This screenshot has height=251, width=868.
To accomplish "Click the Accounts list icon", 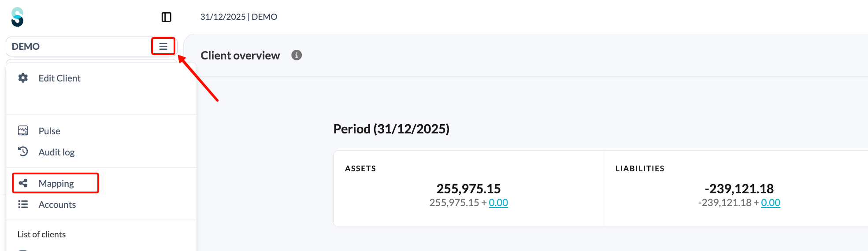I will point(23,204).
